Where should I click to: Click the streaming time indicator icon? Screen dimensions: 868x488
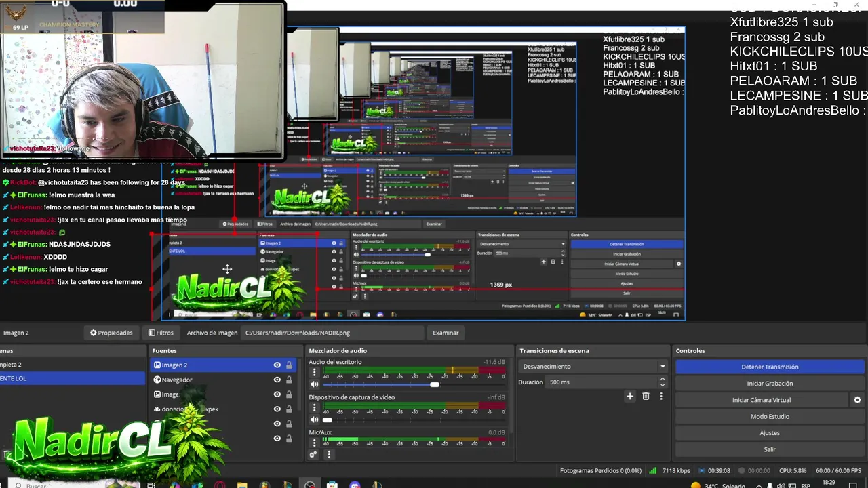701,470
